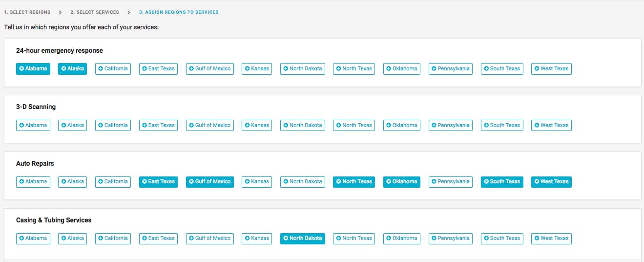Click plus icon on Alabama in Casing & Tubing

pyautogui.click(x=21, y=239)
